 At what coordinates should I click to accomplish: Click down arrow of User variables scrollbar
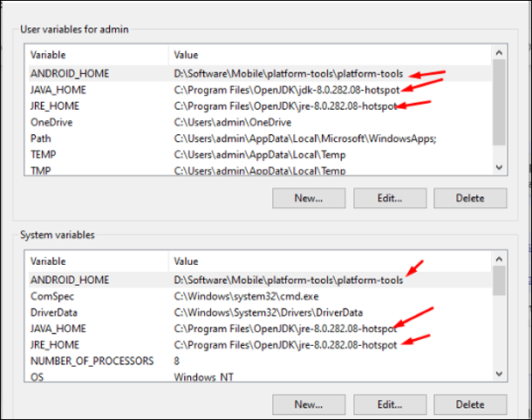point(499,167)
